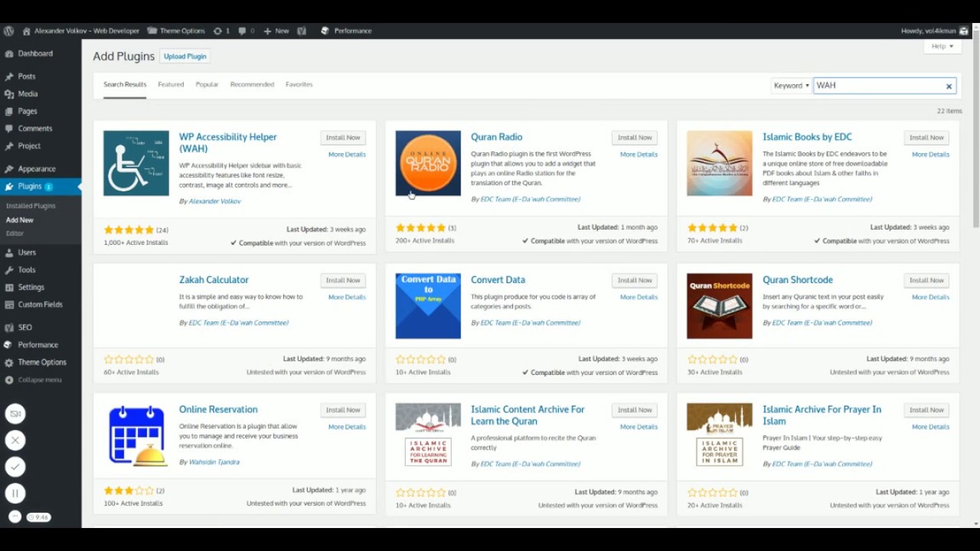
Task: Install WP Accessibility Helper plugin
Action: 343,138
